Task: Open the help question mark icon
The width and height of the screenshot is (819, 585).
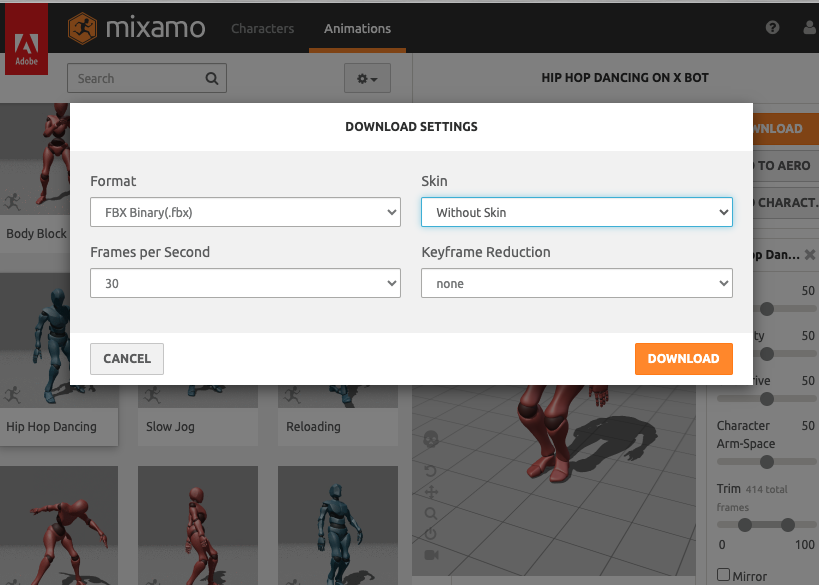Action: 772,27
